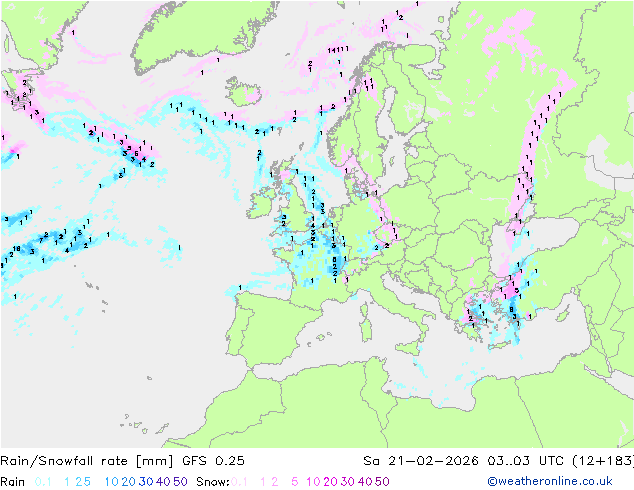Select the Rain legend value 30
The height and width of the screenshot is (490, 634).
click(x=146, y=482)
